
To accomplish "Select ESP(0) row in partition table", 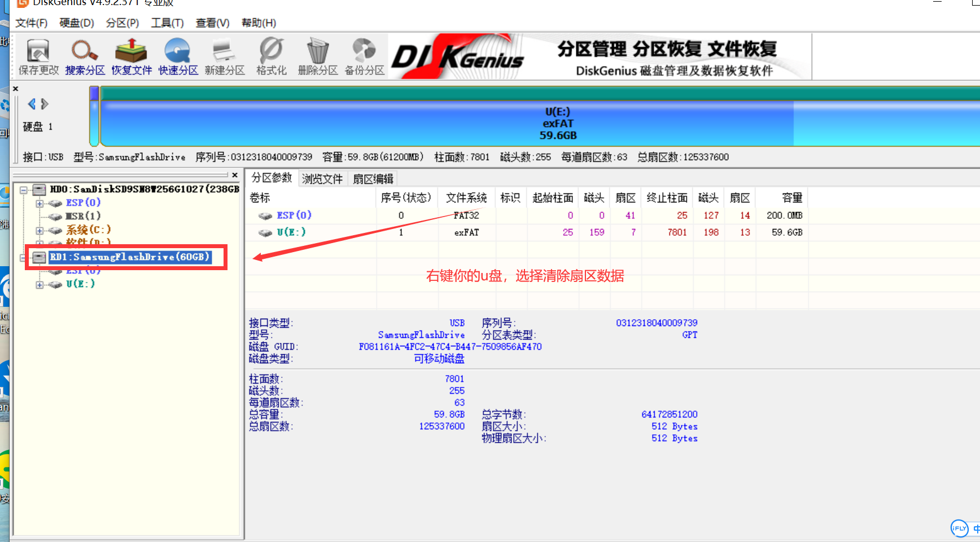I will pos(528,215).
